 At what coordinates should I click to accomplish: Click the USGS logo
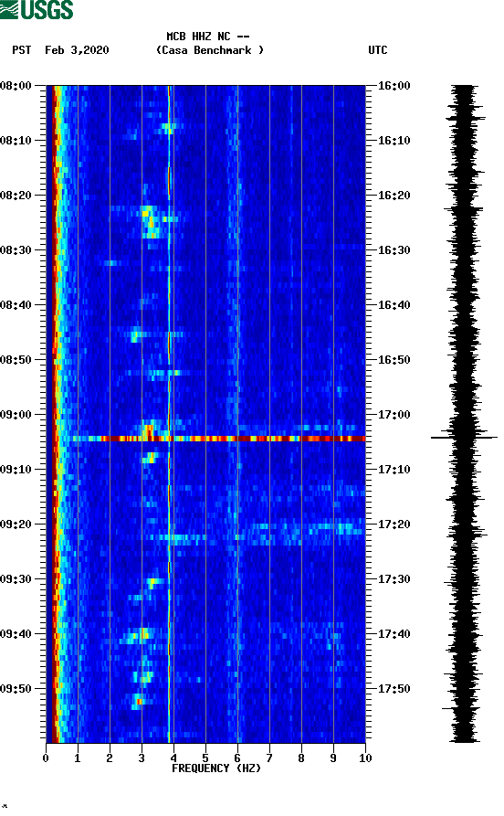click(x=37, y=9)
